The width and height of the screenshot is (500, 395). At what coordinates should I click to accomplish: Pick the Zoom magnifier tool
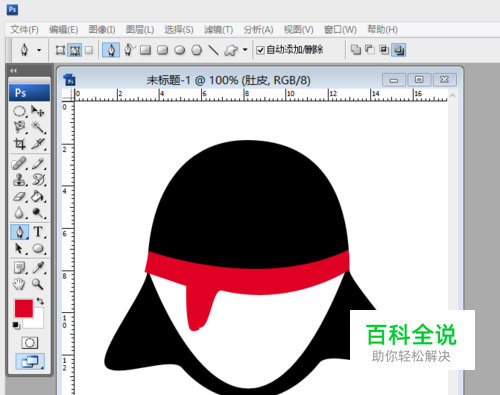(x=38, y=284)
